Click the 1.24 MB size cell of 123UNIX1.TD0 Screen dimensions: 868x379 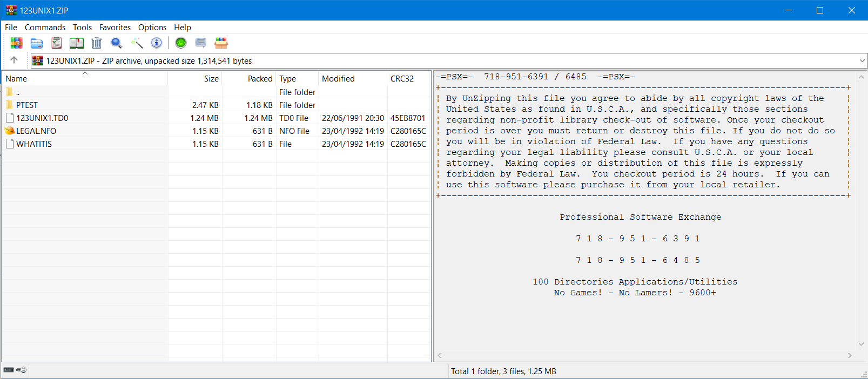pyautogui.click(x=204, y=118)
